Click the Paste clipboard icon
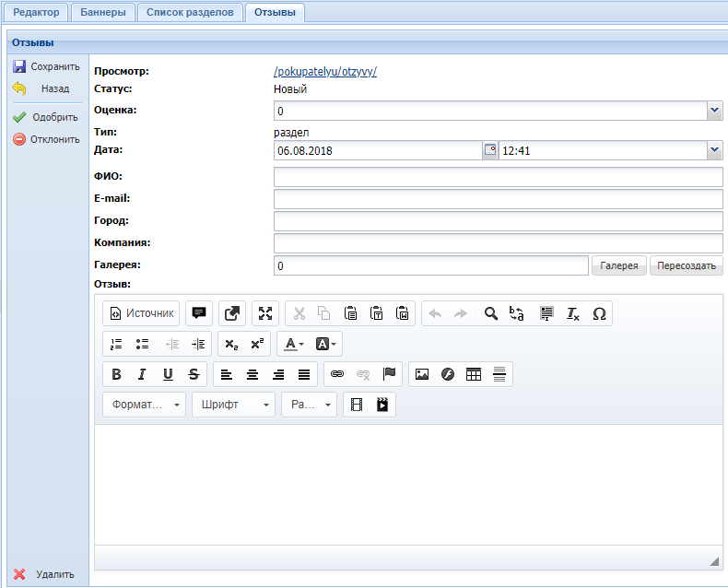Viewport: 728px width, 588px height. (350, 313)
